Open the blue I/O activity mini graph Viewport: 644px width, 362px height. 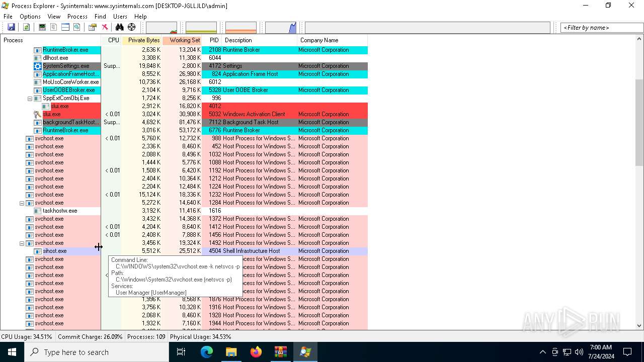(281, 28)
